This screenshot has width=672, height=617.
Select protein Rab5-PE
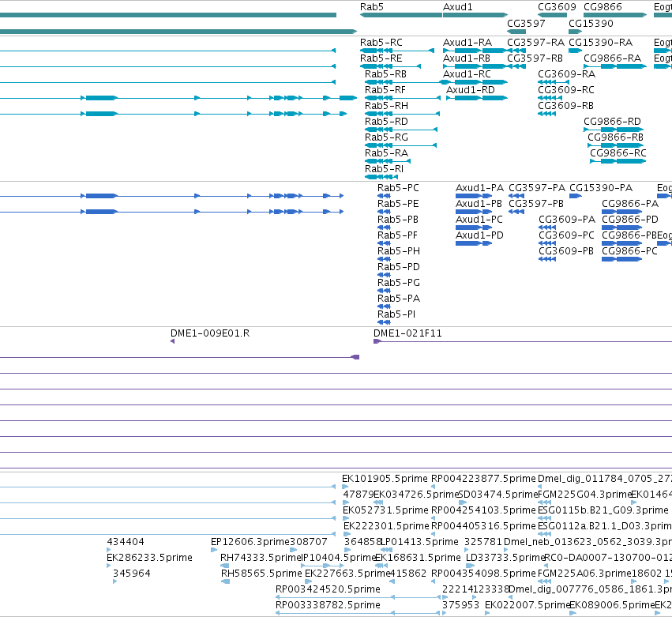tap(398, 204)
